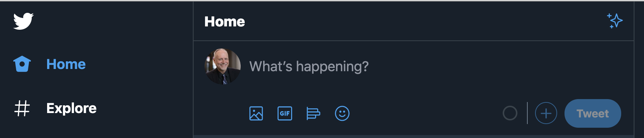Open the Explore sidebar label
Viewport: 644px width, 138px height.
pyautogui.click(x=71, y=108)
